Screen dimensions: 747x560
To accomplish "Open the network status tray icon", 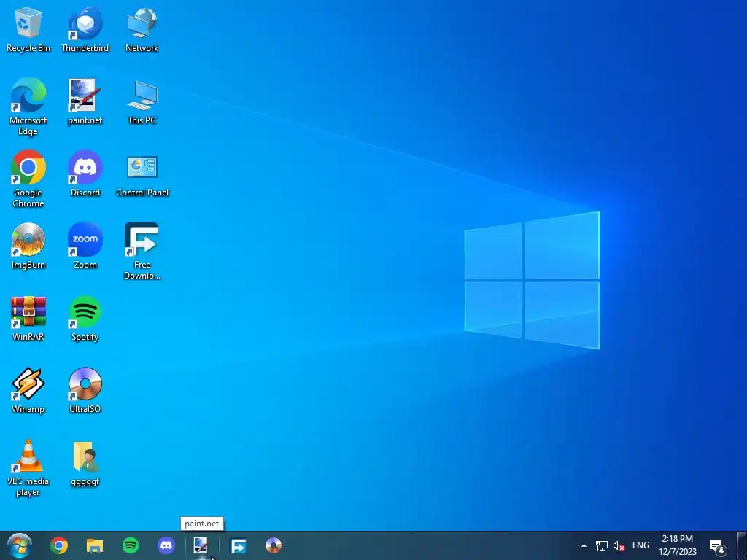I will (x=602, y=545).
